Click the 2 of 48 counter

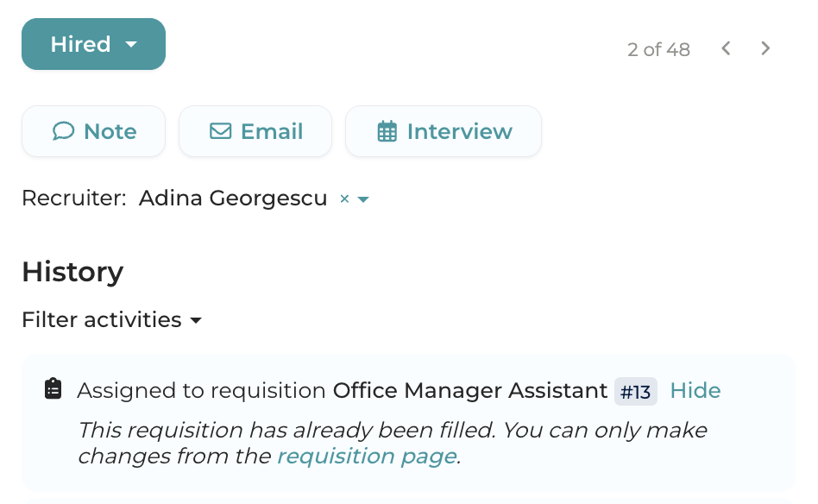point(658,50)
